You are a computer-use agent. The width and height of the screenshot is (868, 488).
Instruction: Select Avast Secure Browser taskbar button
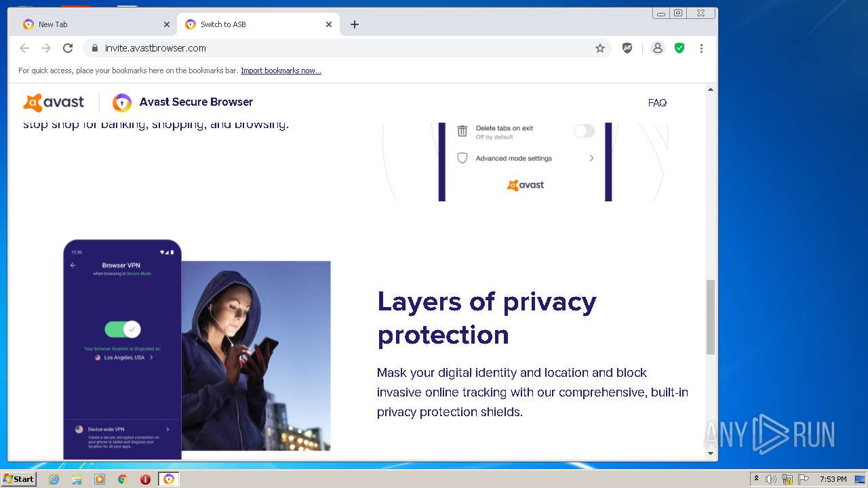(169, 479)
